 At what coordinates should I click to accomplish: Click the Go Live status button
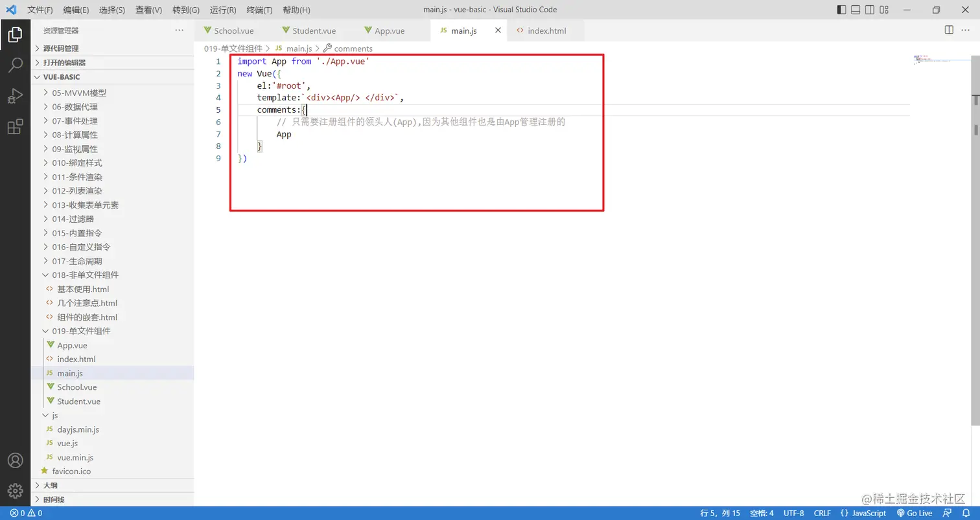914,513
